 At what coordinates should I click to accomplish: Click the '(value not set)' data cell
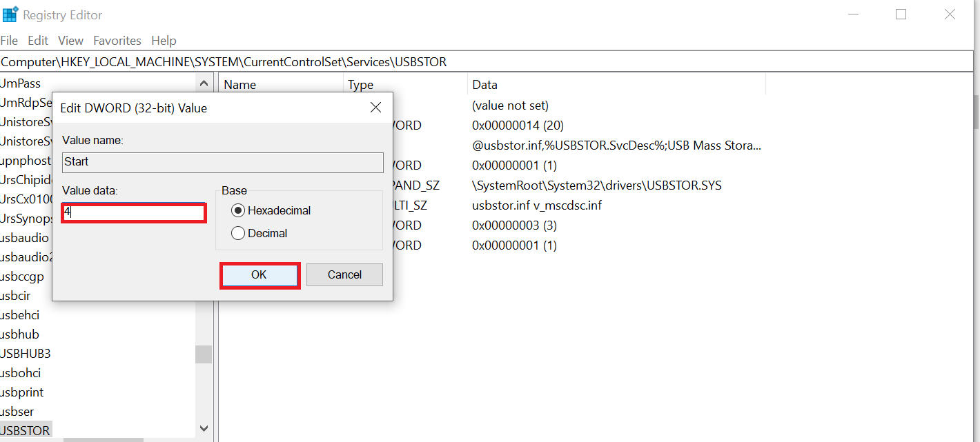click(x=510, y=106)
